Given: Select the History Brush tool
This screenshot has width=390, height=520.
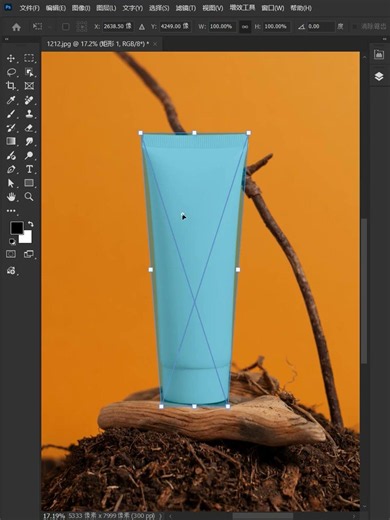Looking at the screenshot, I should point(11,128).
